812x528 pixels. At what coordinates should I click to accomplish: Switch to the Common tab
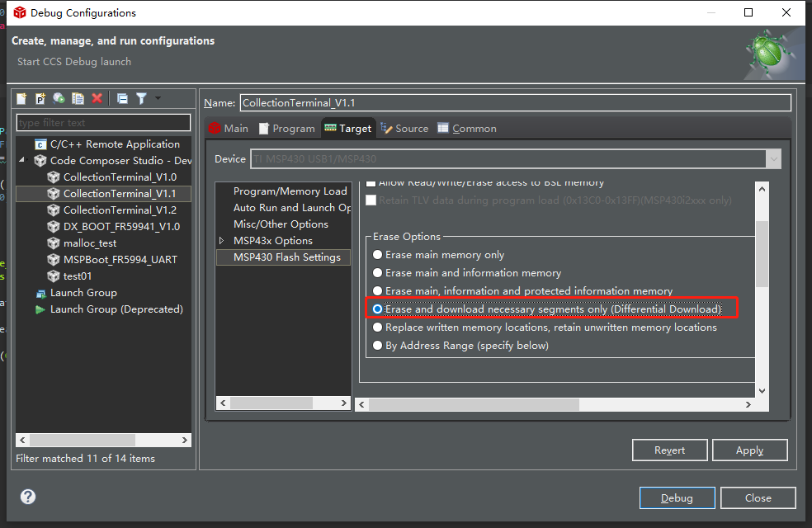pyautogui.click(x=467, y=129)
